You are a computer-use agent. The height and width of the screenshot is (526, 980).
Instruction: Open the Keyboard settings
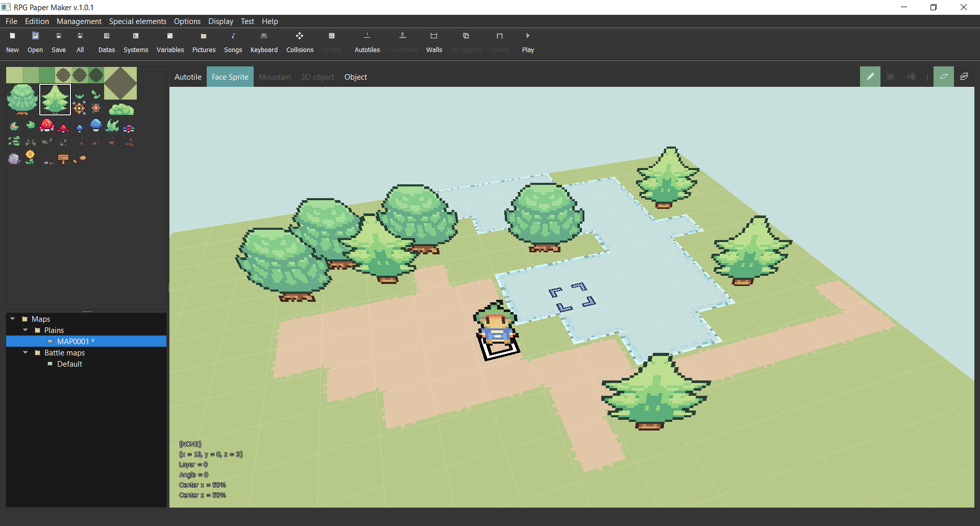[264, 42]
